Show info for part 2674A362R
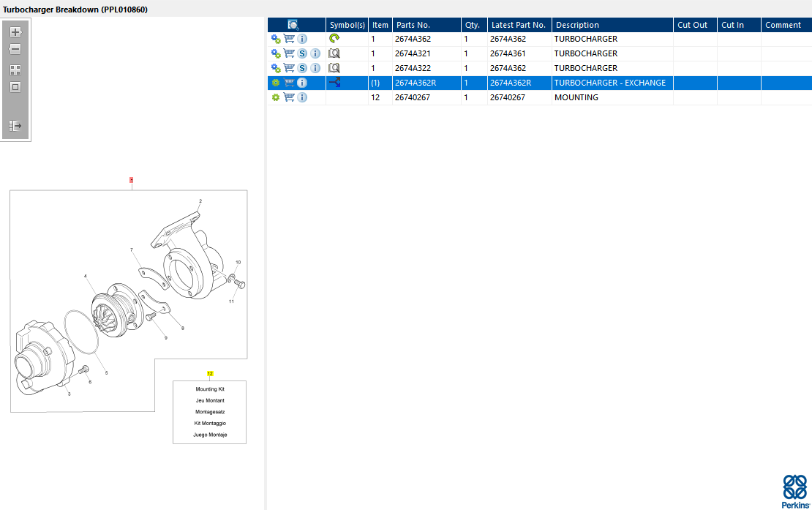Image resolution: width=812 pixels, height=510 pixels. tap(302, 83)
